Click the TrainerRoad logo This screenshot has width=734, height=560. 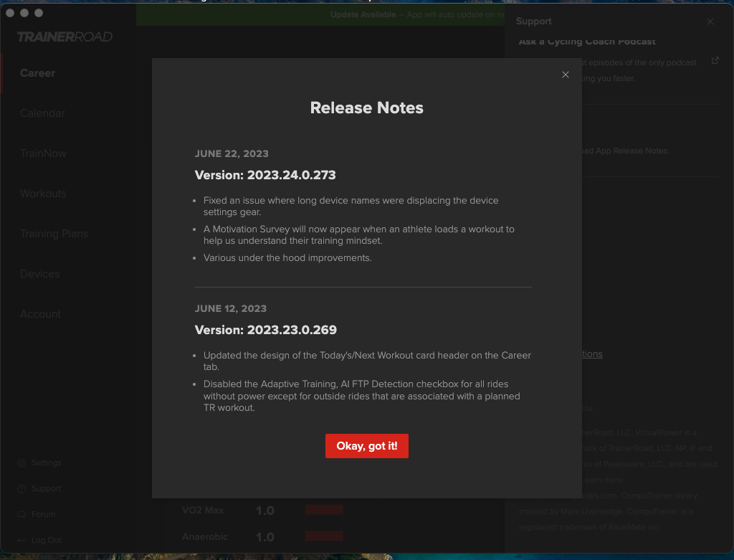pos(65,37)
